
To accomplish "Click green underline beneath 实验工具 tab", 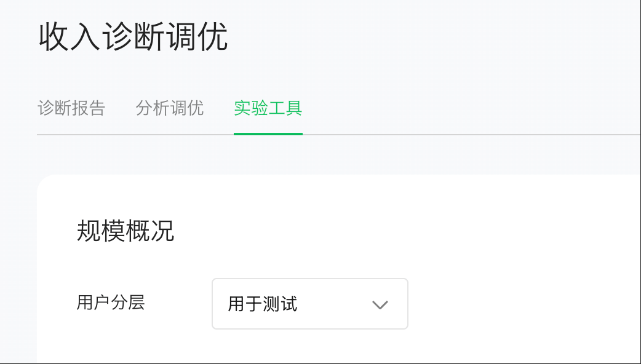I will coord(268,133).
